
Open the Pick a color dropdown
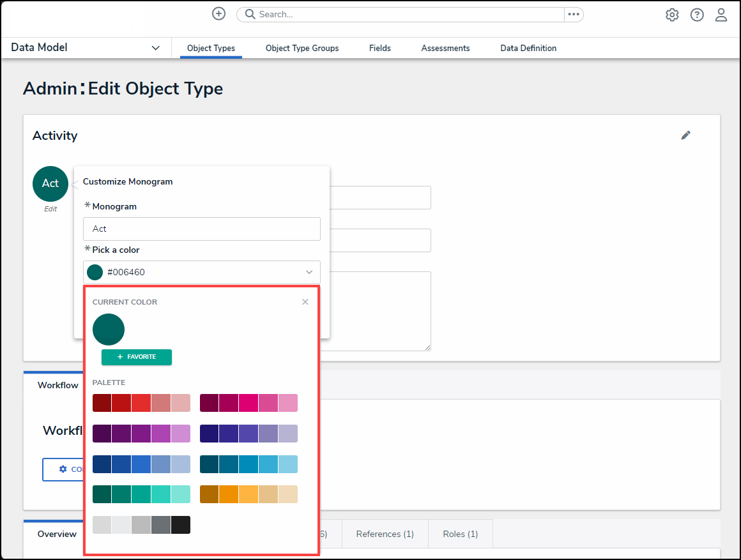coord(202,272)
